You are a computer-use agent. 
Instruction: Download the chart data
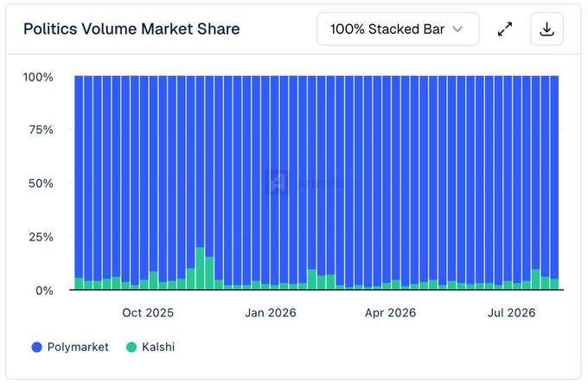(546, 29)
